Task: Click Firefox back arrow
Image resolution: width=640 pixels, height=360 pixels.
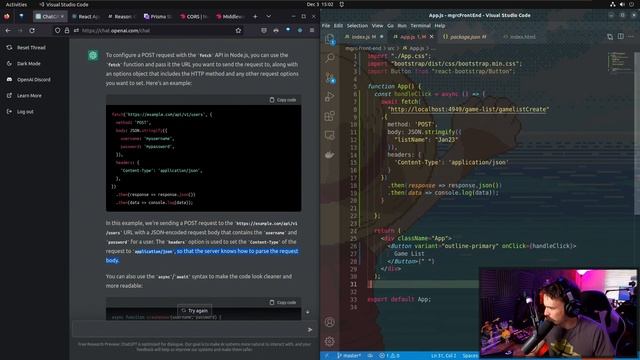Action: click(8, 30)
